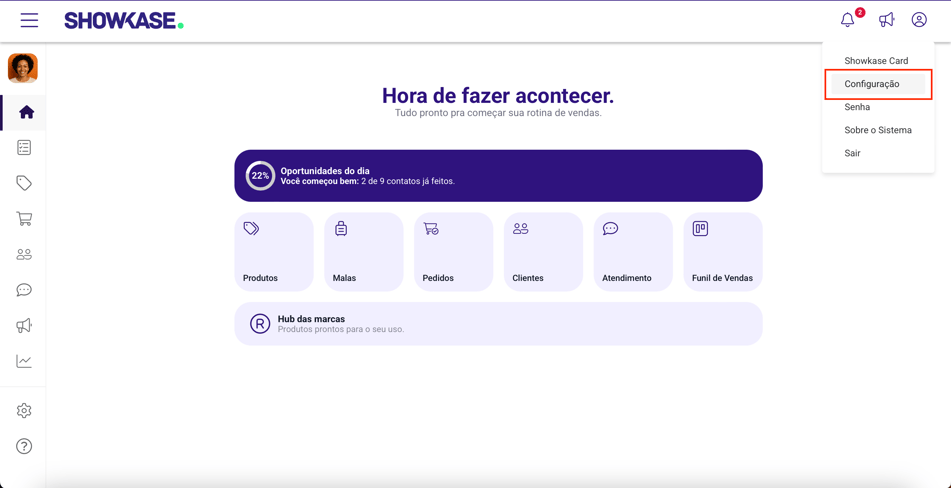Viewport: 951px width, 488px height.
Task: Open the task list sidebar icon
Action: click(24, 148)
